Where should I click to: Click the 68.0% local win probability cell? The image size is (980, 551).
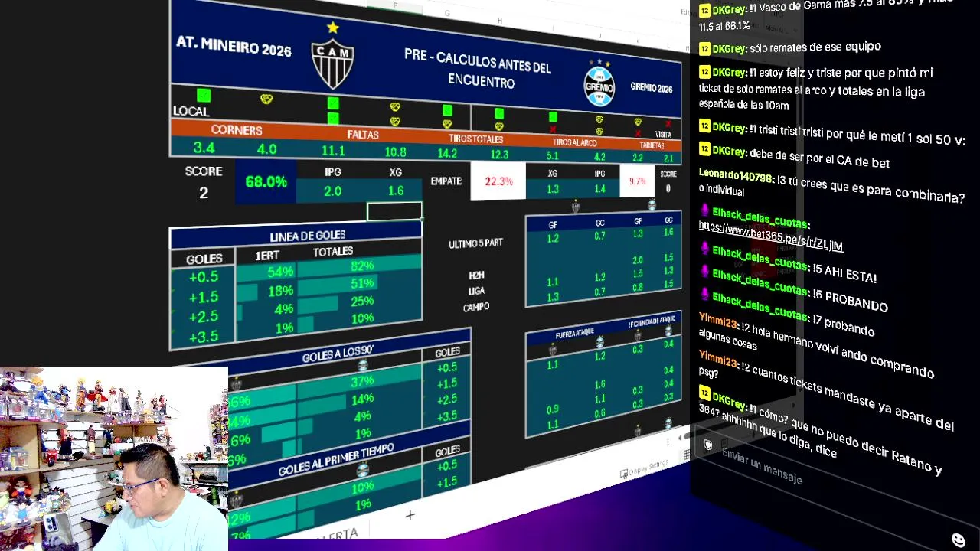click(x=266, y=182)
